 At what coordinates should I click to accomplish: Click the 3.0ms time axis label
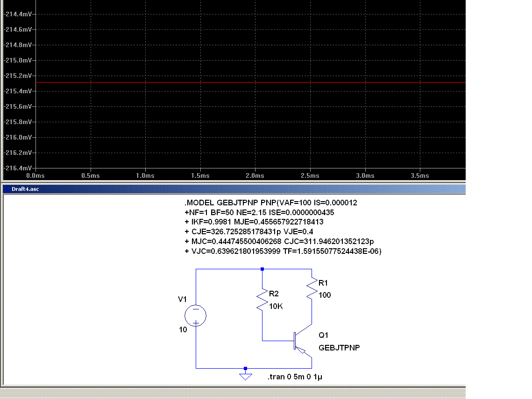pyautogui.click(x=365, y=175)
